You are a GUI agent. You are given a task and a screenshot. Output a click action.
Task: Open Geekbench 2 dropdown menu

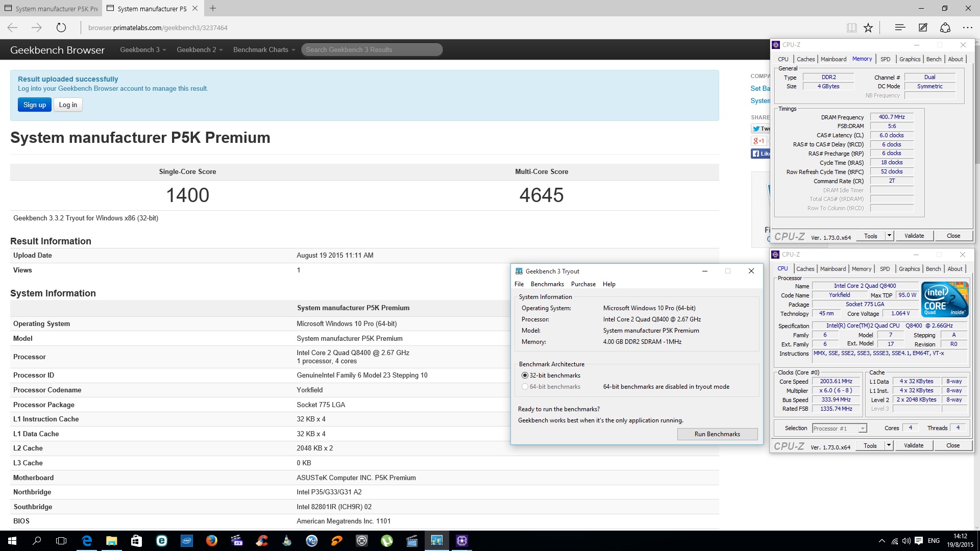click(x=200, y=49)
